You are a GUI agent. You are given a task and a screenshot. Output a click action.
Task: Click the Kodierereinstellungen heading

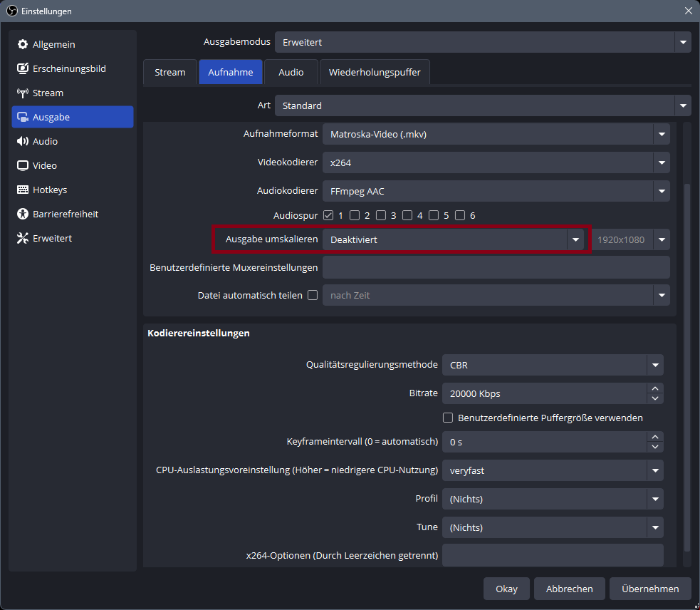click(199, 333)
